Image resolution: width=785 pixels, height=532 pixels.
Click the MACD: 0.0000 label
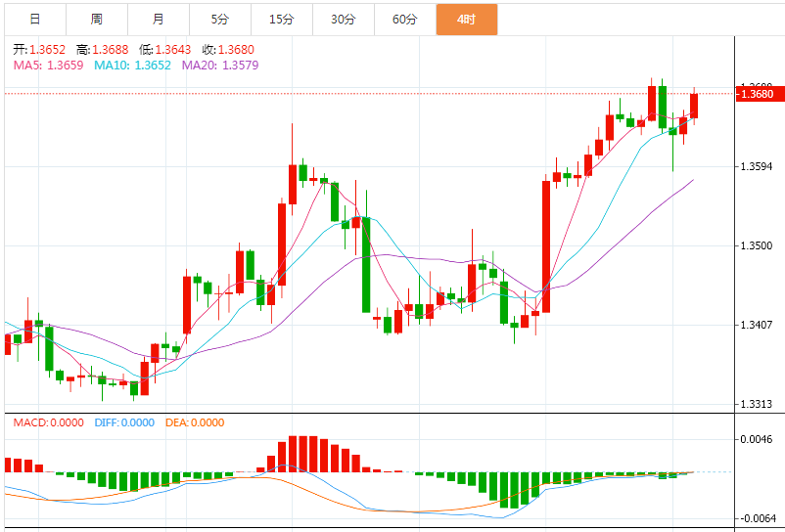coord(49,422)
